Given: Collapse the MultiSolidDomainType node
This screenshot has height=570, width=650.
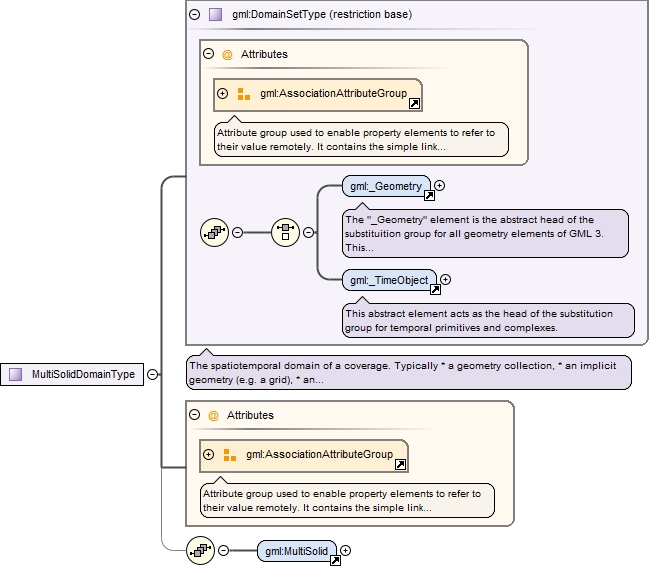Looking at the screenshot, I should point(153,374).
